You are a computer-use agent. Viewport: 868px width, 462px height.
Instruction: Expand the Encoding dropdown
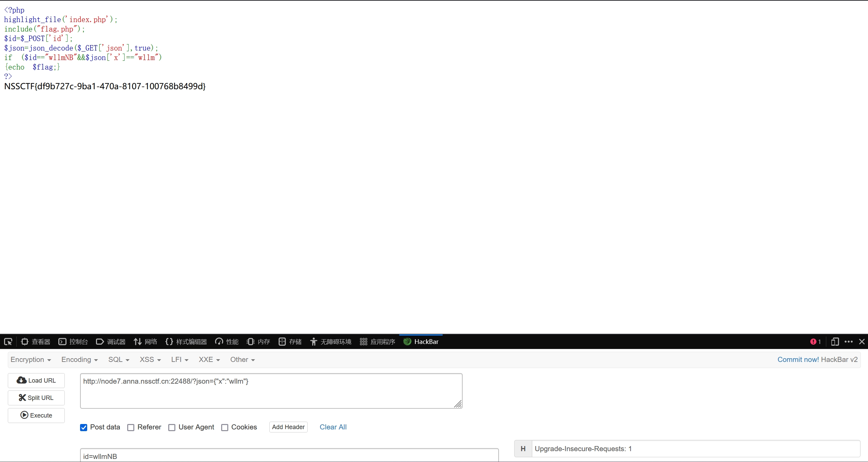click(x=79, y=360)
